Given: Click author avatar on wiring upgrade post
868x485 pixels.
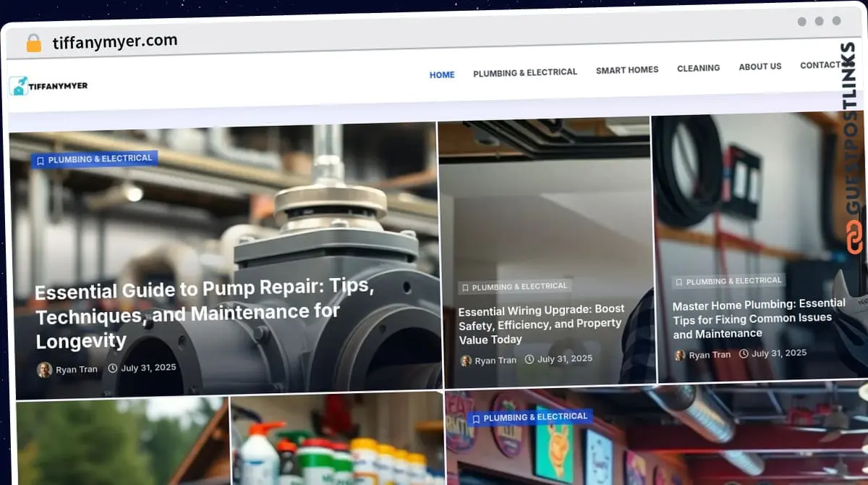Looking at the screenshot, I should tap(466, 360).
